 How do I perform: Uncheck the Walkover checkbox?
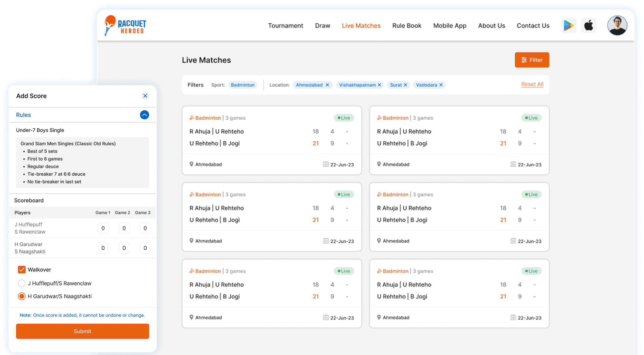coord(22,270)
